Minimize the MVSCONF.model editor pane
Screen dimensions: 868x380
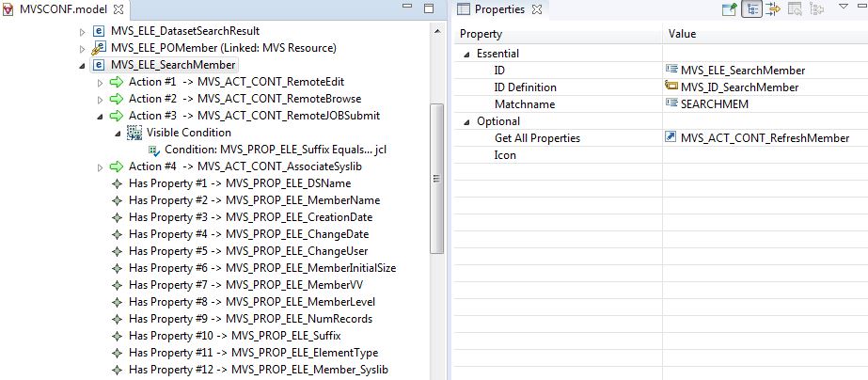[407, 6]
